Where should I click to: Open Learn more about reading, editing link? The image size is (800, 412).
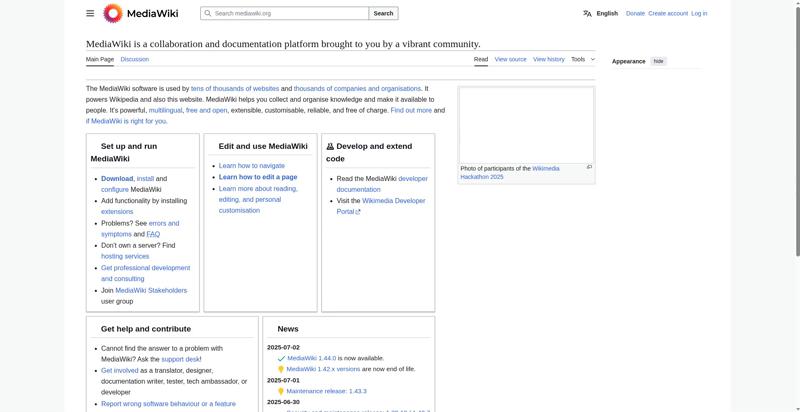pos(258,199)
